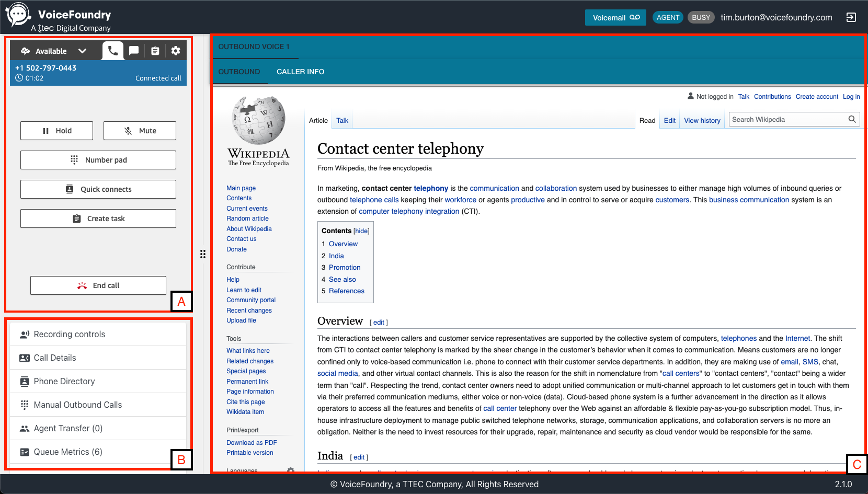The width and height of the screenshot is (868, 494).
Task: Open View history tab
Action: [x=702, y=120]
